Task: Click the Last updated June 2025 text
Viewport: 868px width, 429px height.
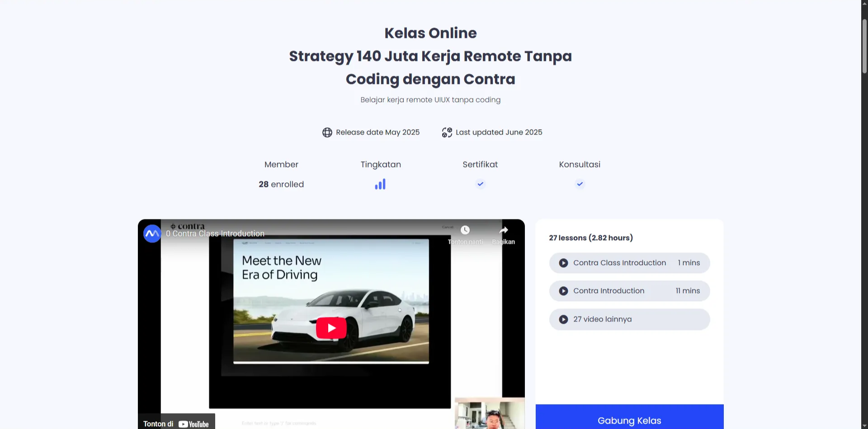Action: click(x=499, y=132)
